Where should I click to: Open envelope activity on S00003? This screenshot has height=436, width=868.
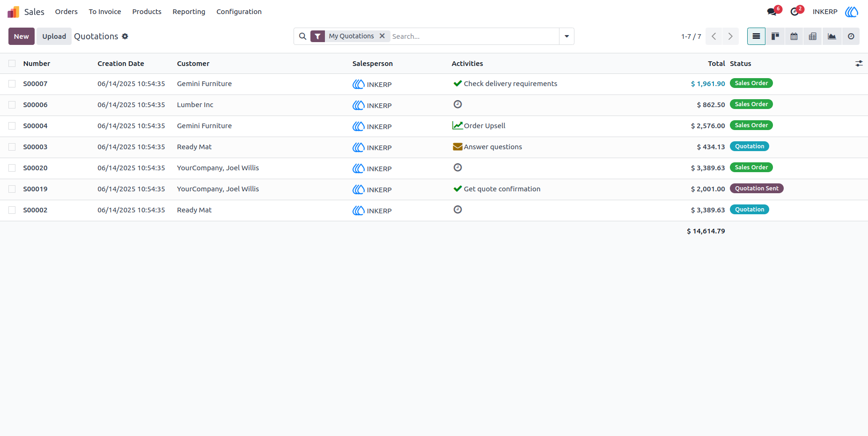tap(458, 146)
